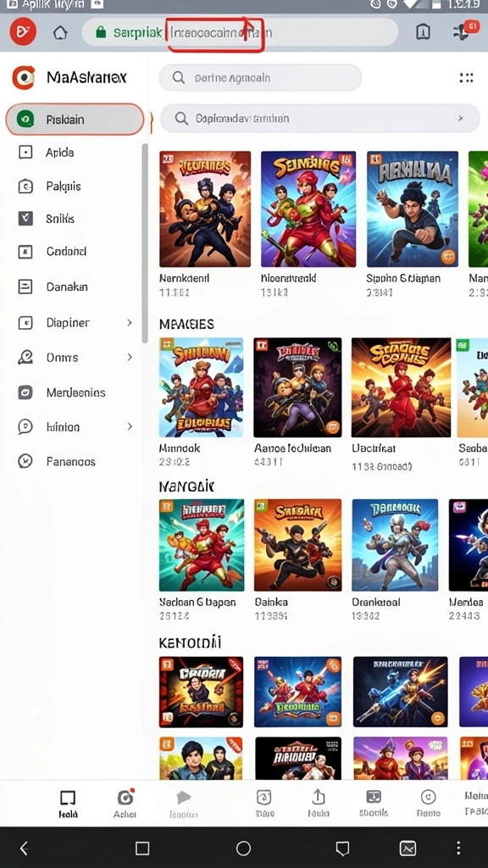Click the Ceplmedav snrdain search field
Image resolution: width=488 pixels, height=868 pixels.
pos(319,119)
